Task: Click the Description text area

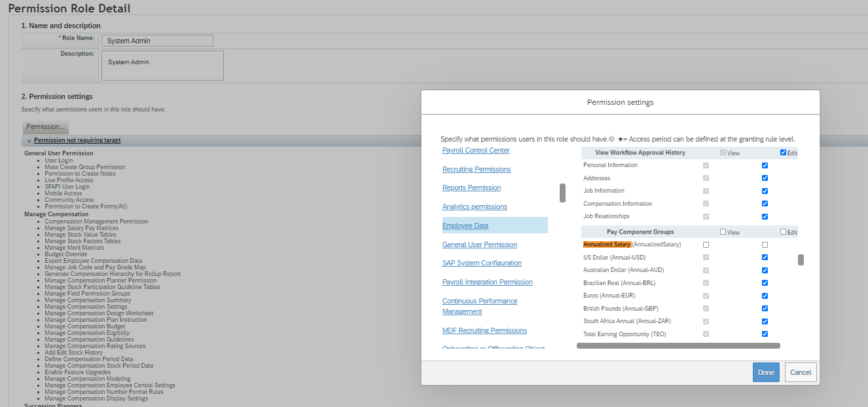Action: pos(162,66)
